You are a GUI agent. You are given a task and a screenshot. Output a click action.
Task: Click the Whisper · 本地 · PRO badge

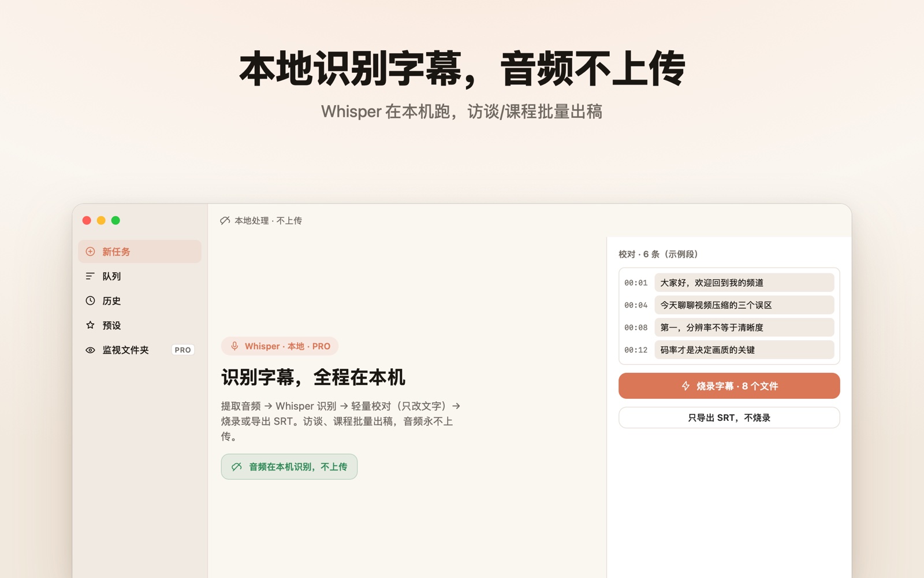click(x=280, y=346)
